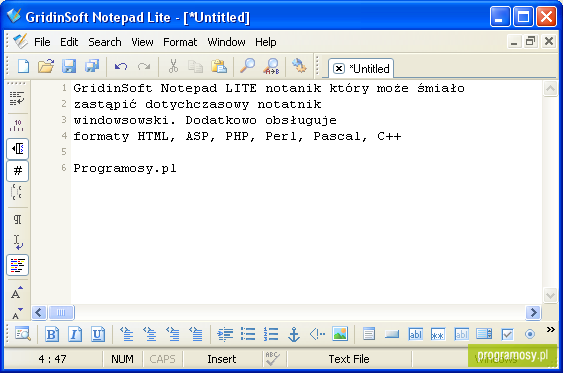
Task: Click the horizontal scrollbar left arrow
Action: point(39,312)
